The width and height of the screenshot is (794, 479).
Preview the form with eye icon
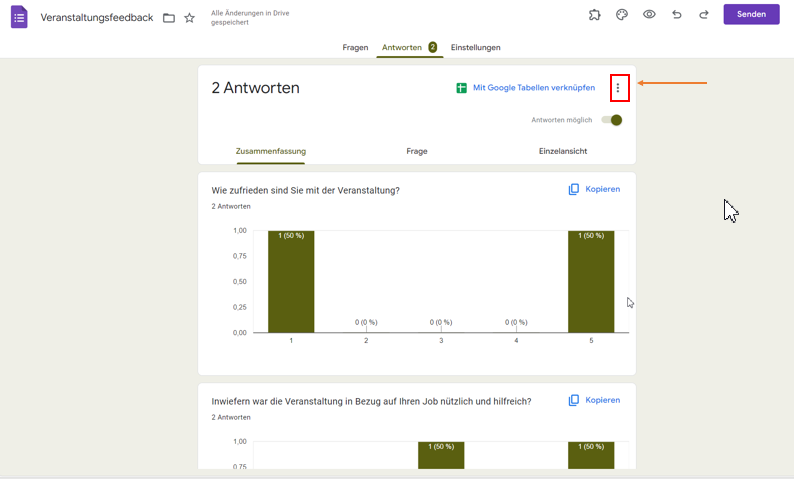(x=649, y=15)
